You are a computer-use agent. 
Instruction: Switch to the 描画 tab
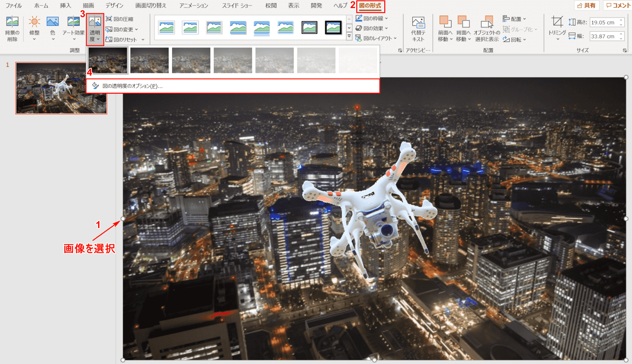(x=88, y=6)
